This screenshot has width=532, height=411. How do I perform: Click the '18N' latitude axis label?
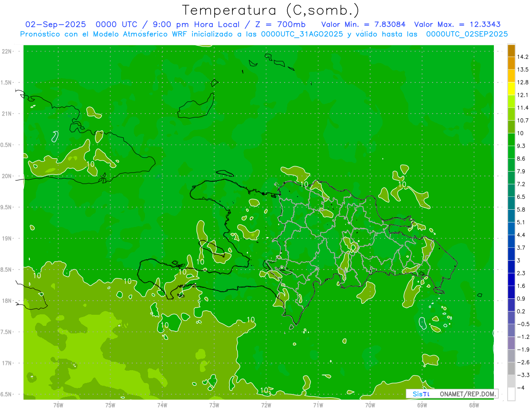(6, 301)
